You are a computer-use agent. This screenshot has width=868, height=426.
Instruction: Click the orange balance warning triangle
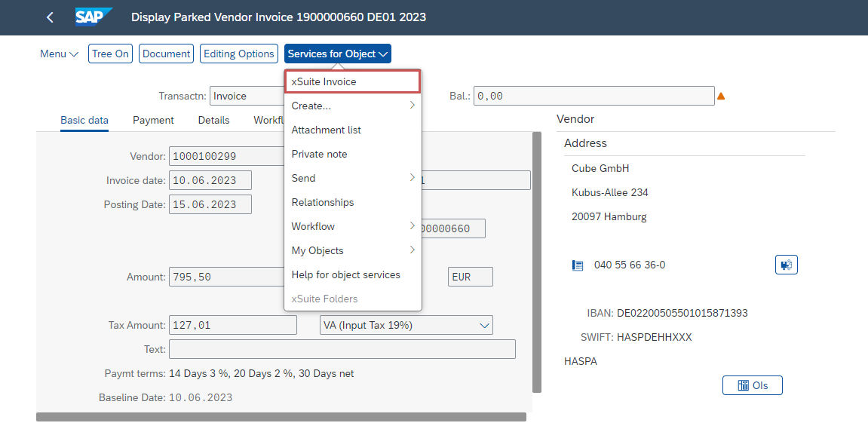[x=721, y=97]
